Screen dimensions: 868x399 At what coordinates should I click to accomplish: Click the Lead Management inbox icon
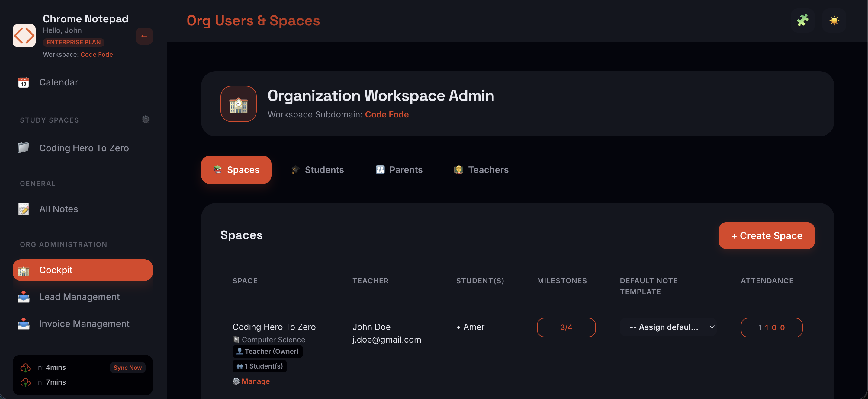pos(24,297)
